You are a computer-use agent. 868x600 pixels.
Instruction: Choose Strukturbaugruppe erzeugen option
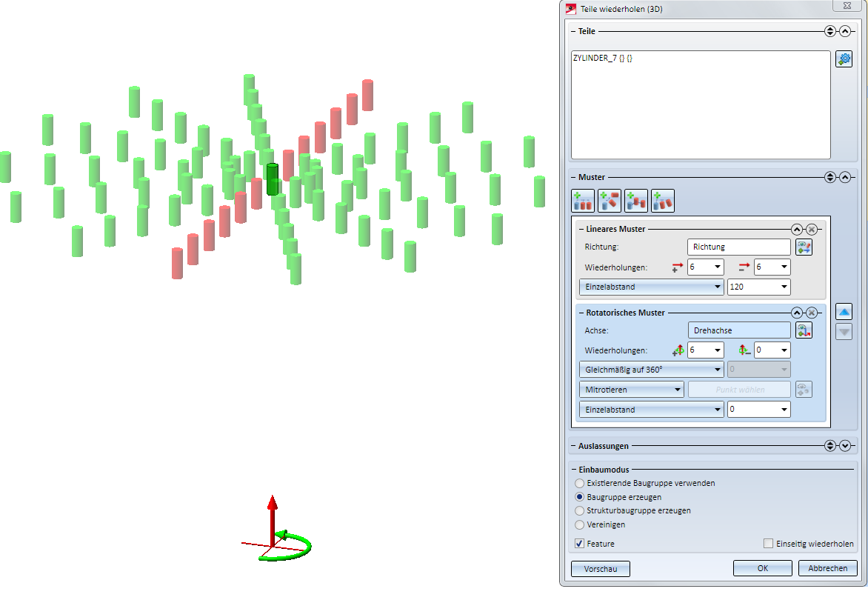pos(580,510)
